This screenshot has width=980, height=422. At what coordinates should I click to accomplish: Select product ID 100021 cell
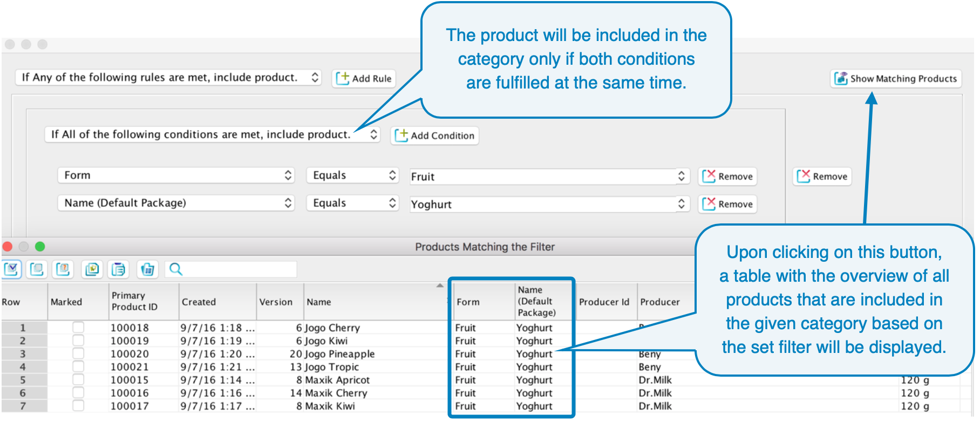(144, 366)
